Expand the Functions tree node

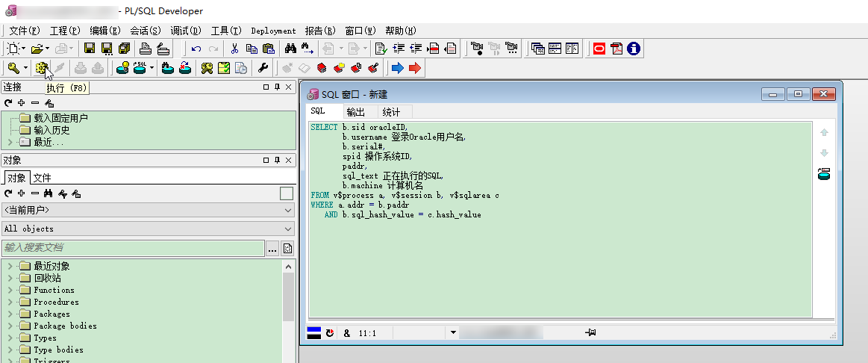coord(10,290)
